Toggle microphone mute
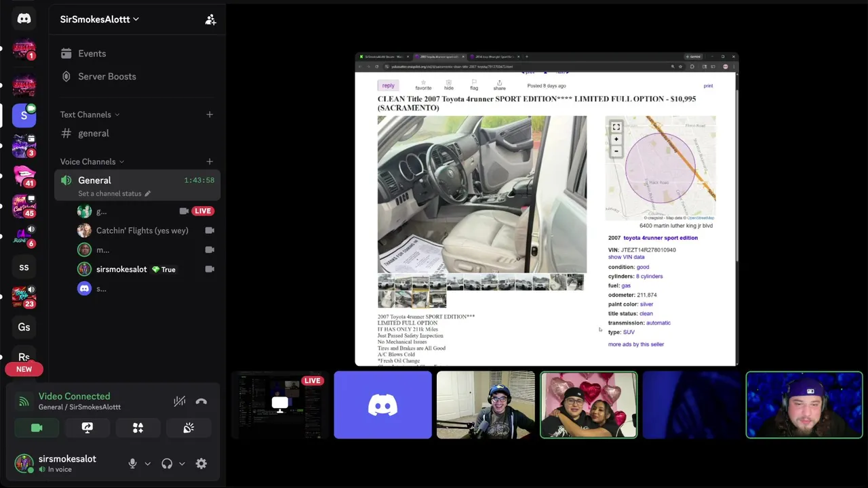Image resolution: width=868 pixels, height=488 pixels. pos(132,464)
